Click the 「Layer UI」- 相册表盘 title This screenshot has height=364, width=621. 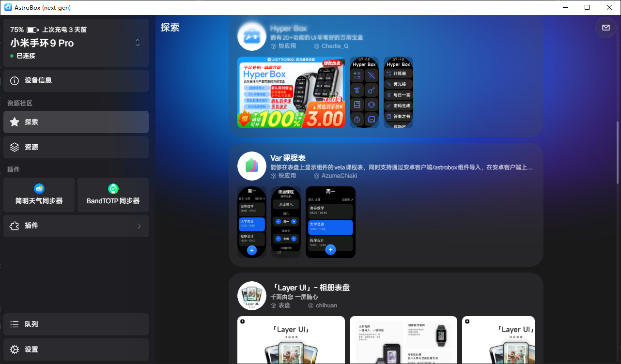click(x=310, y=288)
